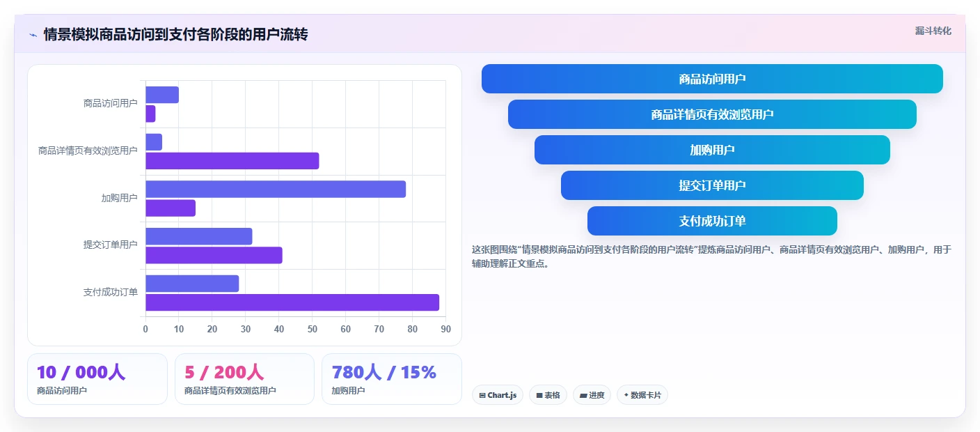Click the 漏斗转化 tag in the header
This screenshot has height=432, width=980.
coord(933,31)
